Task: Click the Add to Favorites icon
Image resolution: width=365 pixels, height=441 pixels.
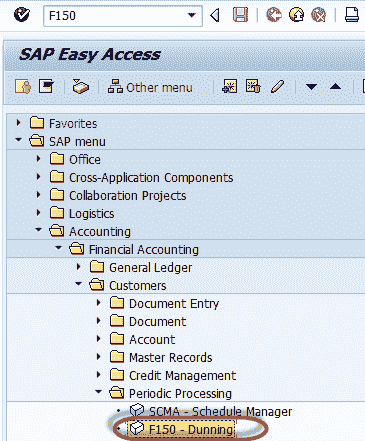Action: pyautogui.click(x=230, y=87)
